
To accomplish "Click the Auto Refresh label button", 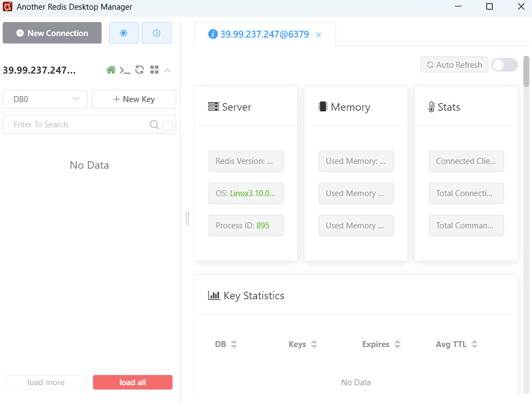I will [454, 64].
